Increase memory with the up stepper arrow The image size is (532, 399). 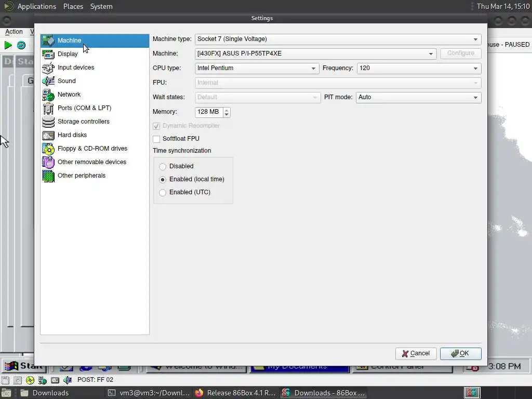[x=227, y=110]
